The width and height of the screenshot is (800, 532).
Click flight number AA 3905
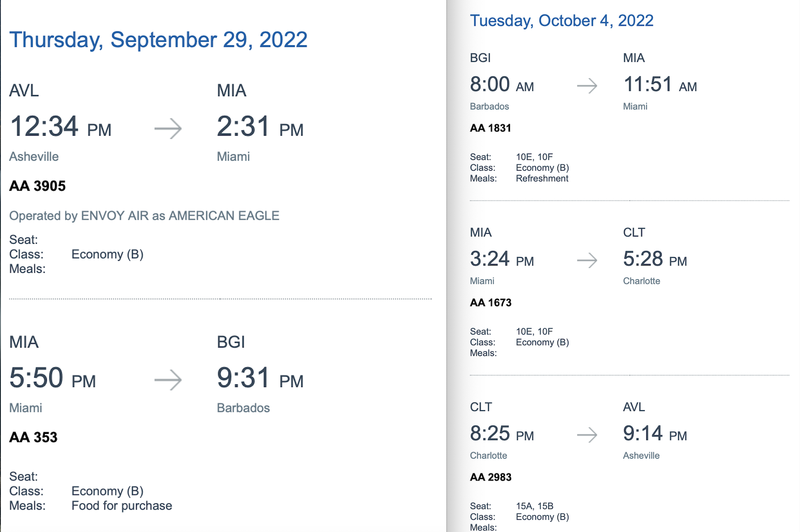coord(38,186)
